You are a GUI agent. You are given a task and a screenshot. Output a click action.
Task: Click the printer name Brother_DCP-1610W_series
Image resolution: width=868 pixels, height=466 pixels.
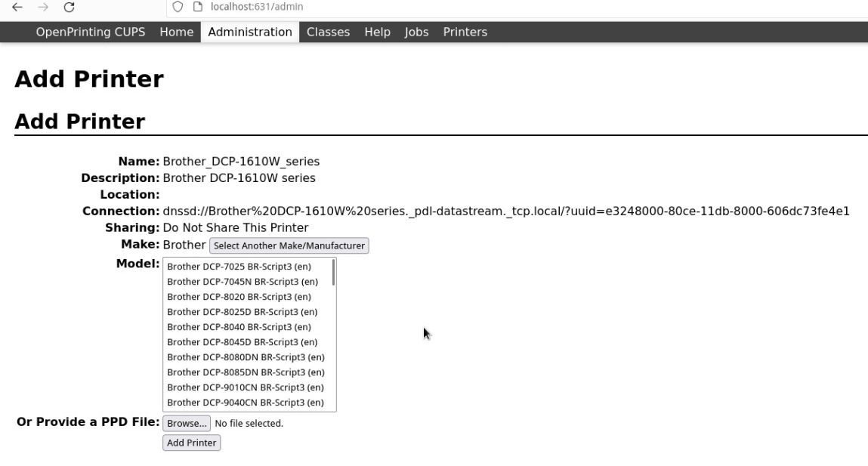[x=241, y=162]
